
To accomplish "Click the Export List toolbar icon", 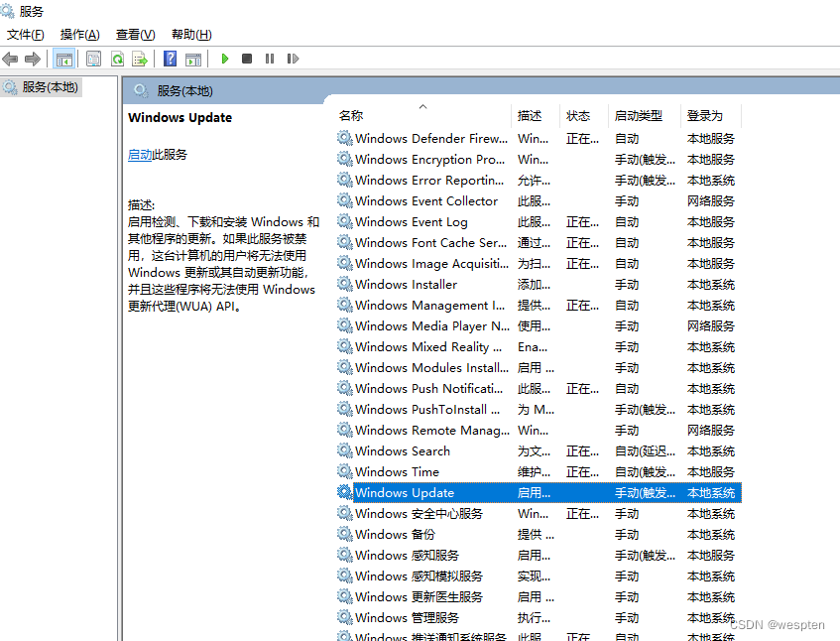I will click(140, 59).
